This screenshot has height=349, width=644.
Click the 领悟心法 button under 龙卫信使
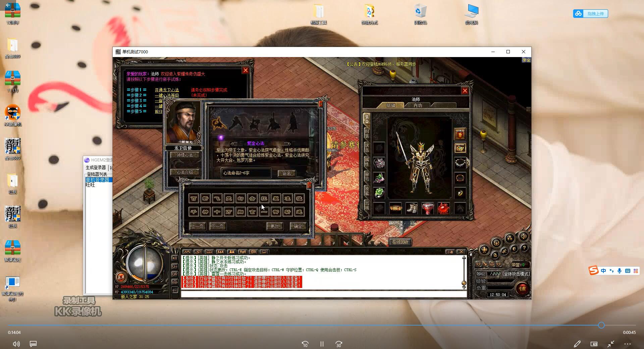(185, 155)
